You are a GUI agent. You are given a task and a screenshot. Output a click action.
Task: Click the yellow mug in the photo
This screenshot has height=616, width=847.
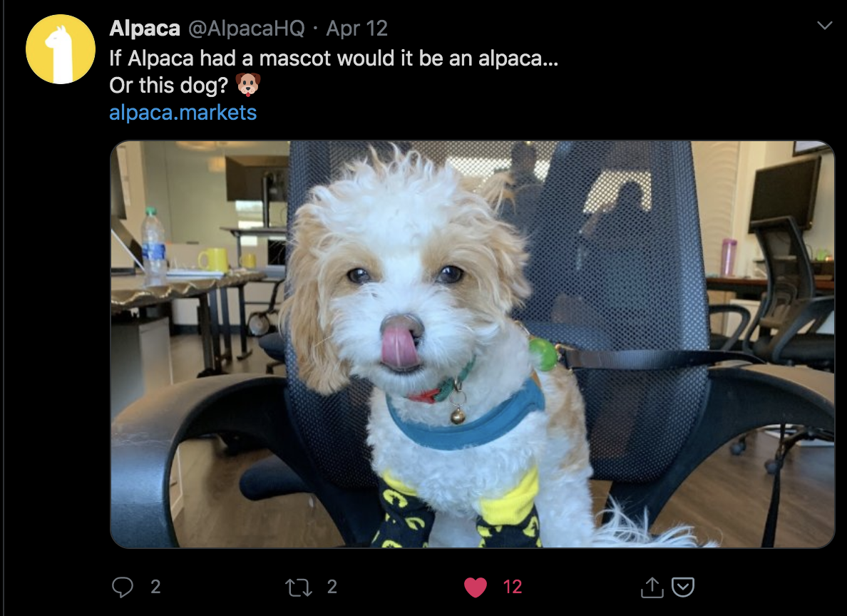click(x=213, y=260)
